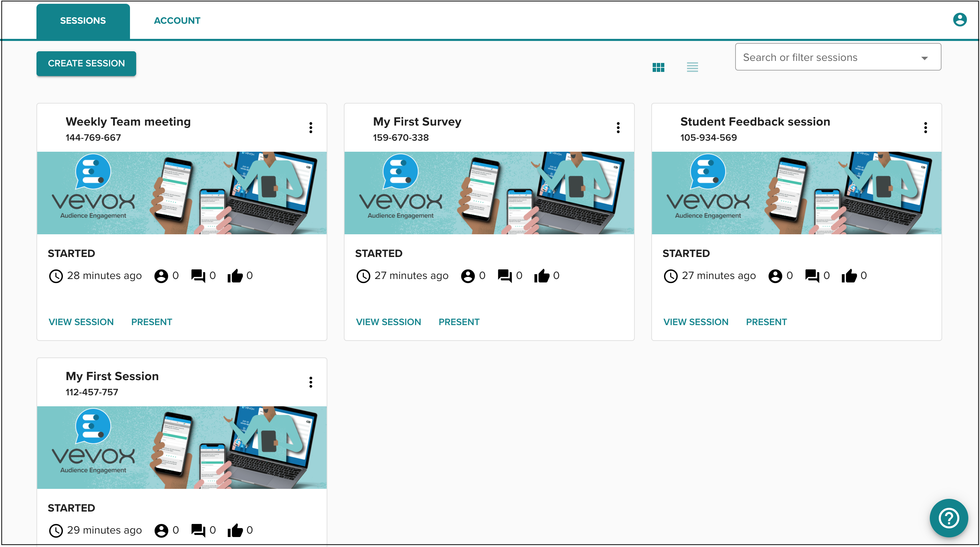Open options menu for Student Feedback session
Image resolution: width=980 pixels, height=547 pixels.
pos(926,128)
